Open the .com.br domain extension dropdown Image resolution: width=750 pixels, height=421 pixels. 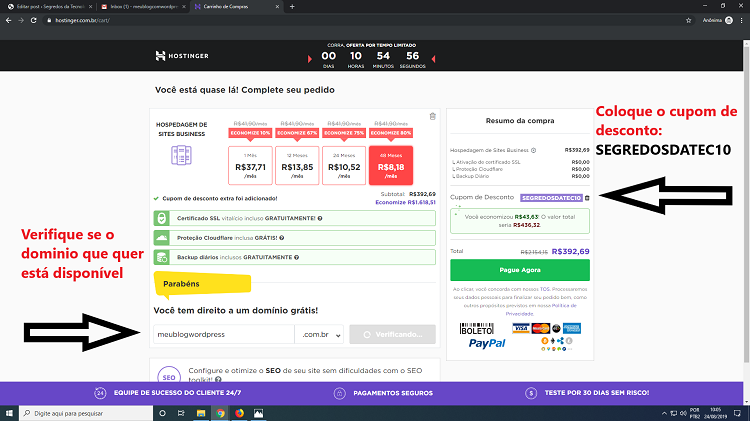pos(319,334)
